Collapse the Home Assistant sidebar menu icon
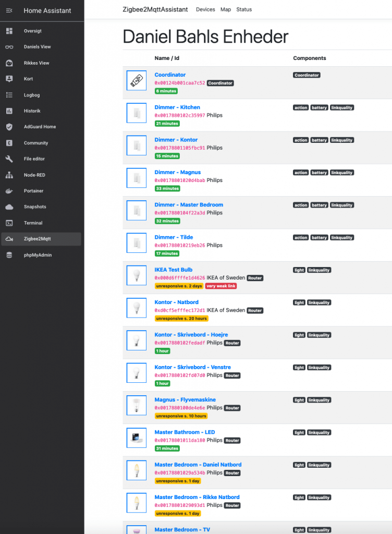This screenshot has width=392, height=534. coord(9,10)
